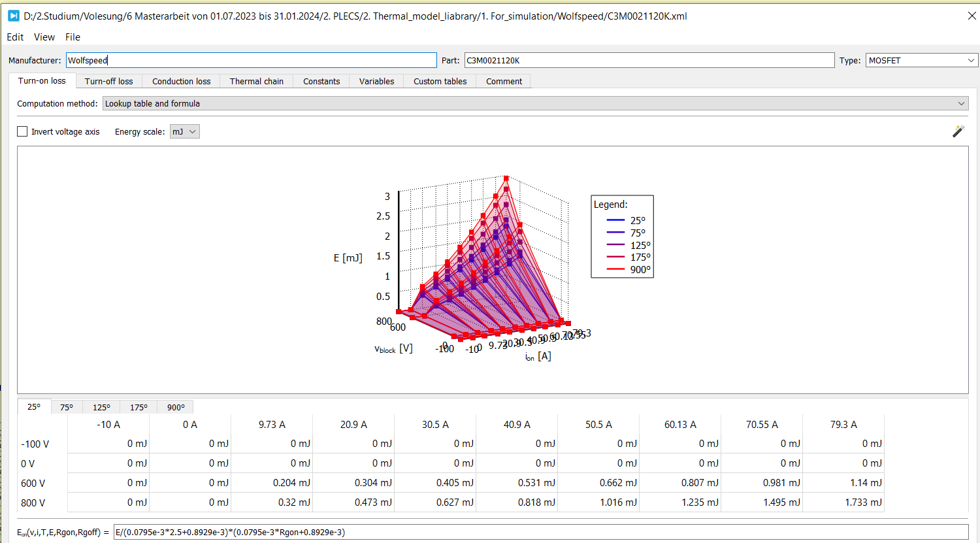This screenshot has height=543, width=980.
Task: Select the 0.807 mJ table cell
Action: (x=680, y=483)
